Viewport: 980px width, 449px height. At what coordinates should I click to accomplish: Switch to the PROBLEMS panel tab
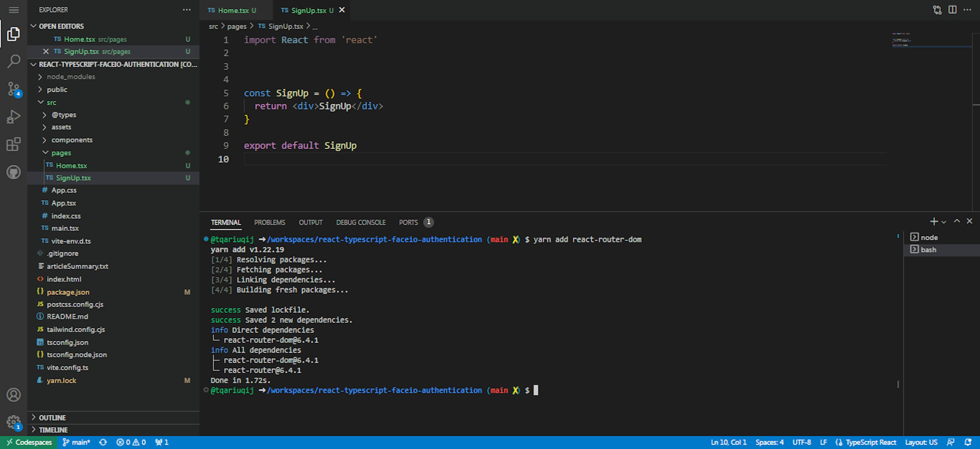coord(269,222)
